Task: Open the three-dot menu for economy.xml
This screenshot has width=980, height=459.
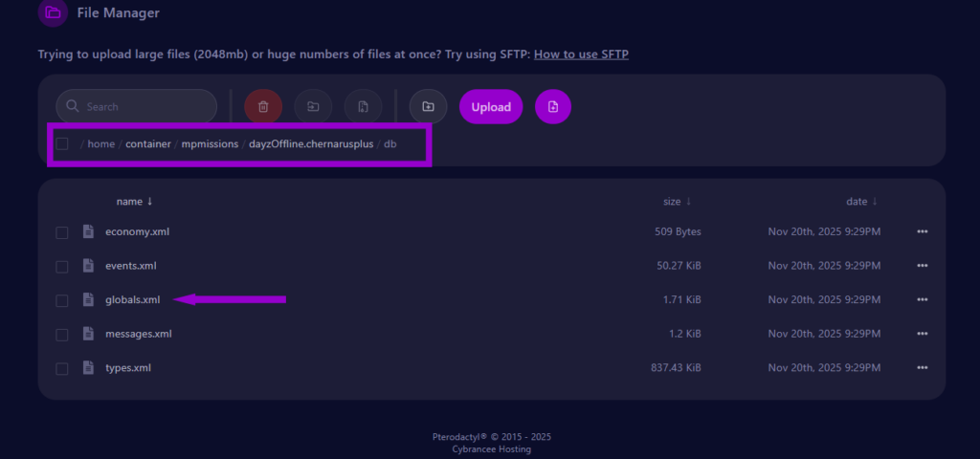Action: [x=922, y=231]
